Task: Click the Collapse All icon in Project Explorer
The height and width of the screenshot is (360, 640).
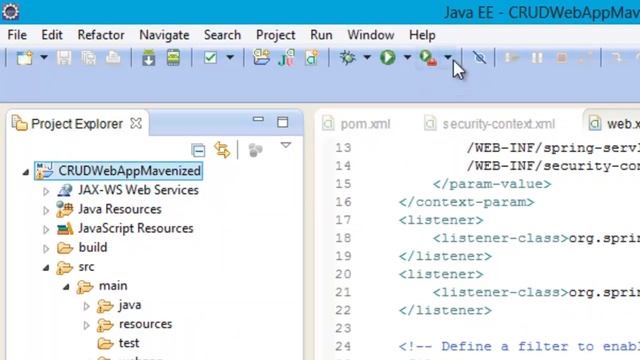Action: [198, 151]
